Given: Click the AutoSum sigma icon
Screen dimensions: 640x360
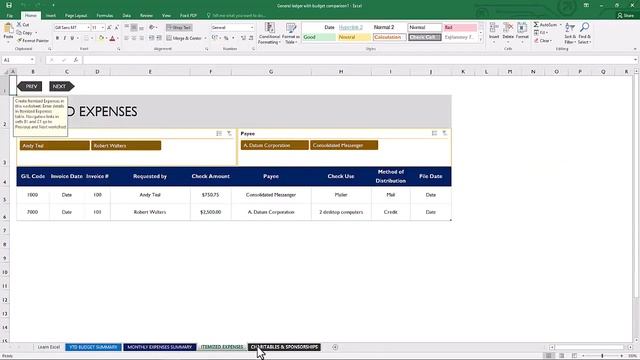Looking at the screenshot, I should tap(536, 25).
